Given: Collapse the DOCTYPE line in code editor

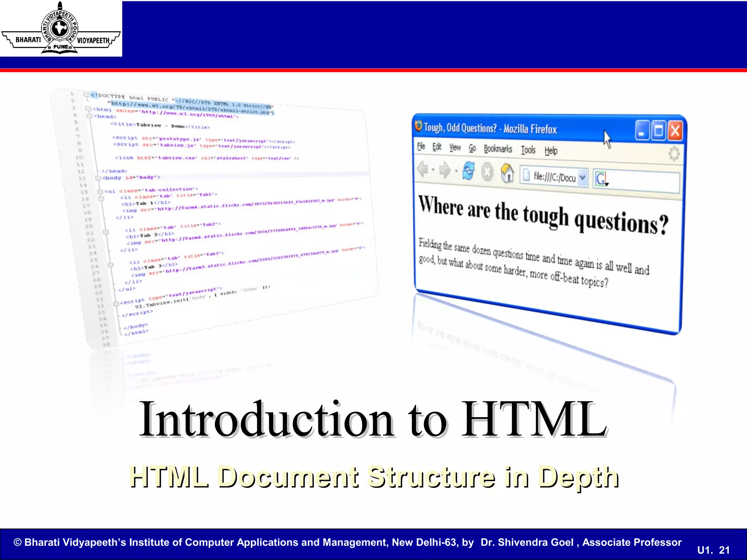Looking at the screenshot, I should [86, 95].
